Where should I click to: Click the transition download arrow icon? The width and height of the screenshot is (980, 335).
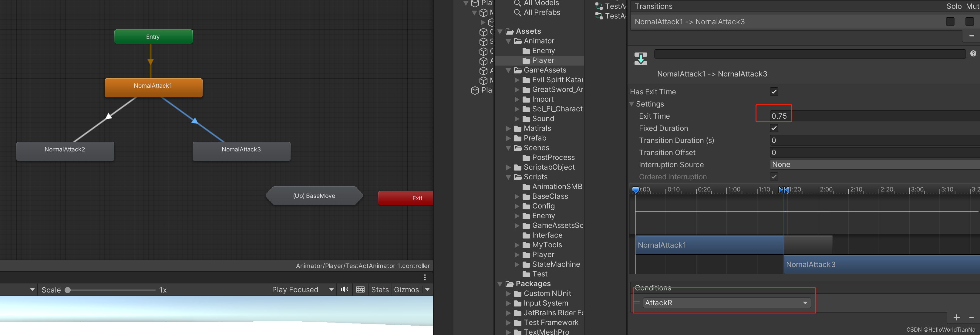click(x=641, y=59)
